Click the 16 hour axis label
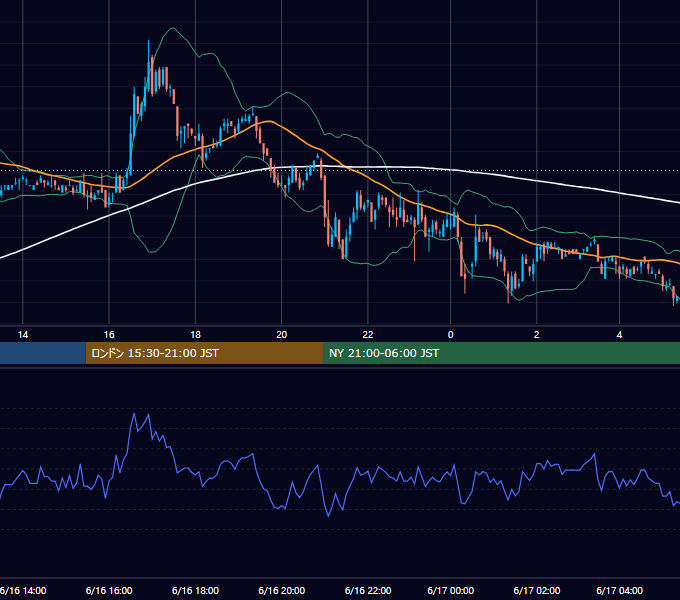 coord(109,335)
